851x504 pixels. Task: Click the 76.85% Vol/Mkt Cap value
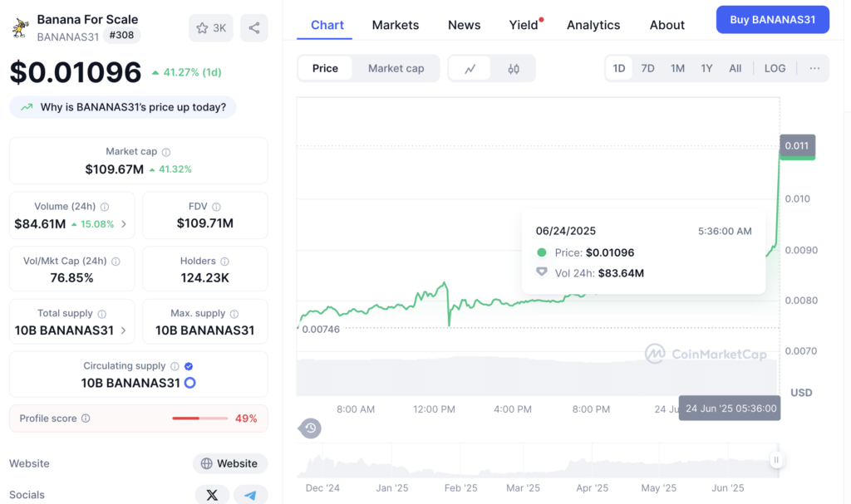(71, 278)
